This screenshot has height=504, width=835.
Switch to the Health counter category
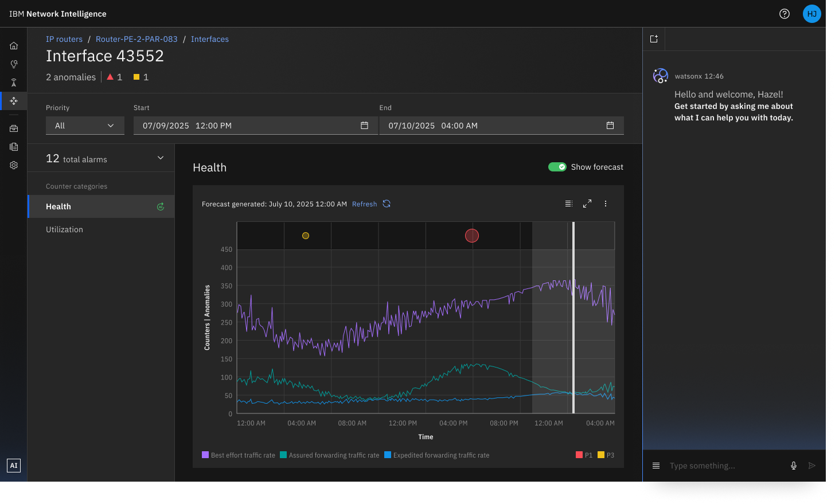coord(59,206)
